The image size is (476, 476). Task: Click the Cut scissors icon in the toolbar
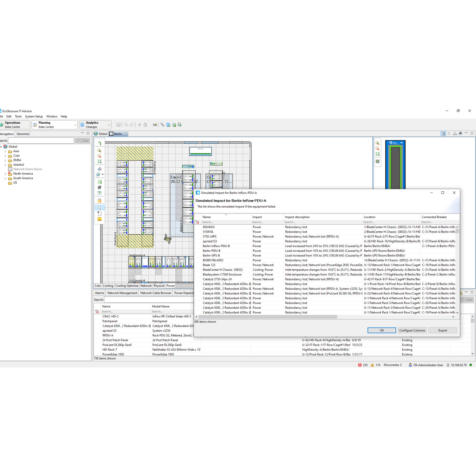[139, 125]
